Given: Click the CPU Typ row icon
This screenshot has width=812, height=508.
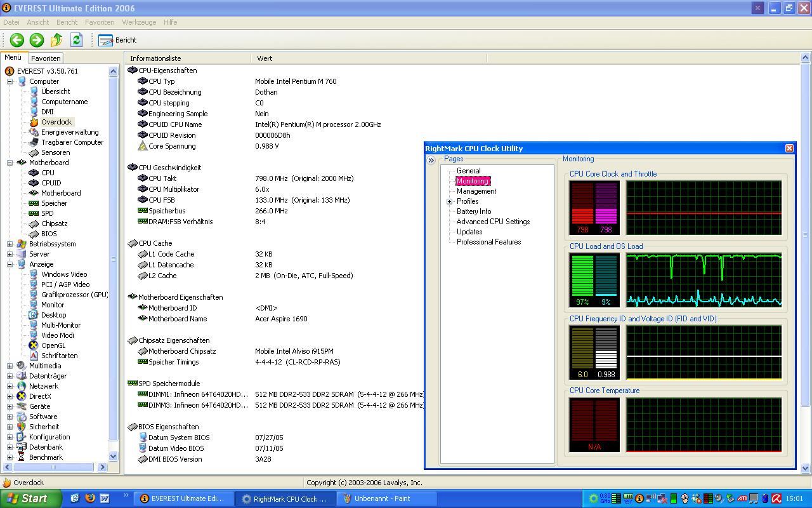Looking at the screenshot, I should pos(142,81).
